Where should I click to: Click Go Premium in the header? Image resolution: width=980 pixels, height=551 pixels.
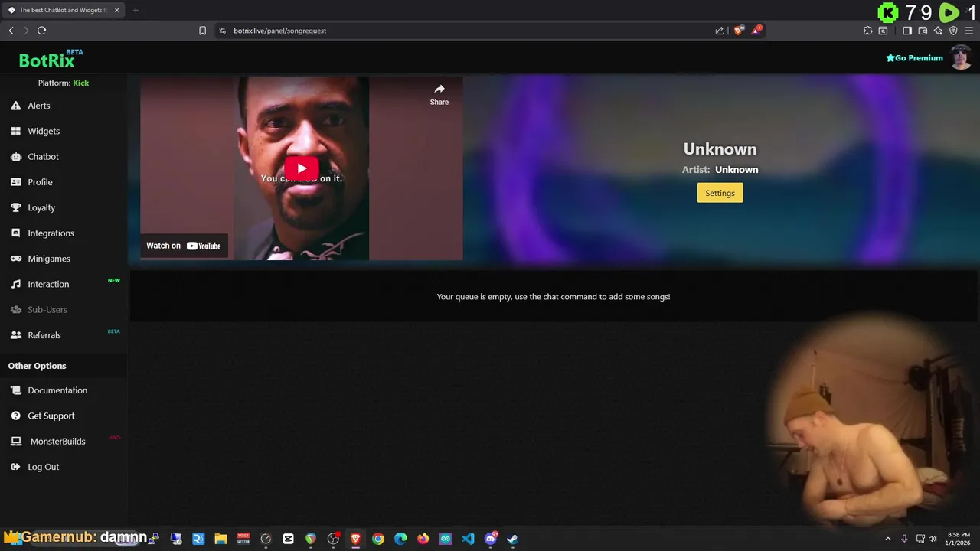pos(914,58)
